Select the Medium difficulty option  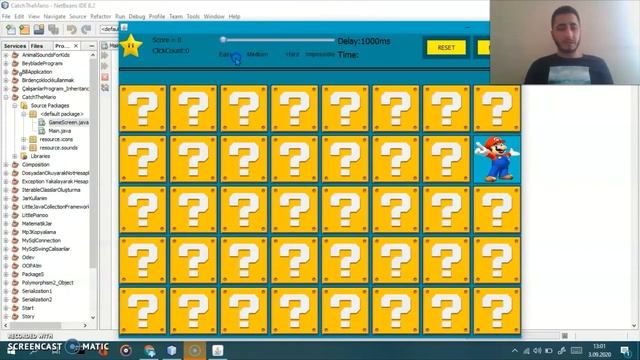pyautogui.click(x=257, y=54)
